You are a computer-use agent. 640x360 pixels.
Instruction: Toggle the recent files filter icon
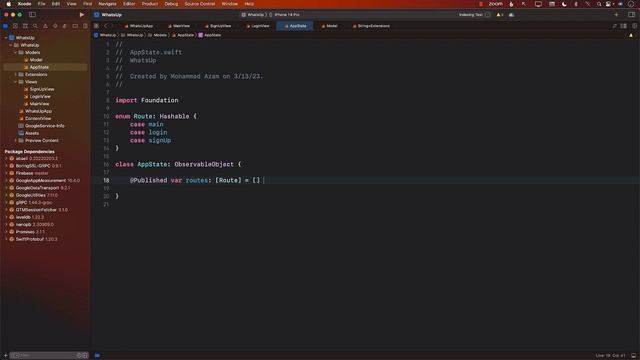(x=79, y=356)
